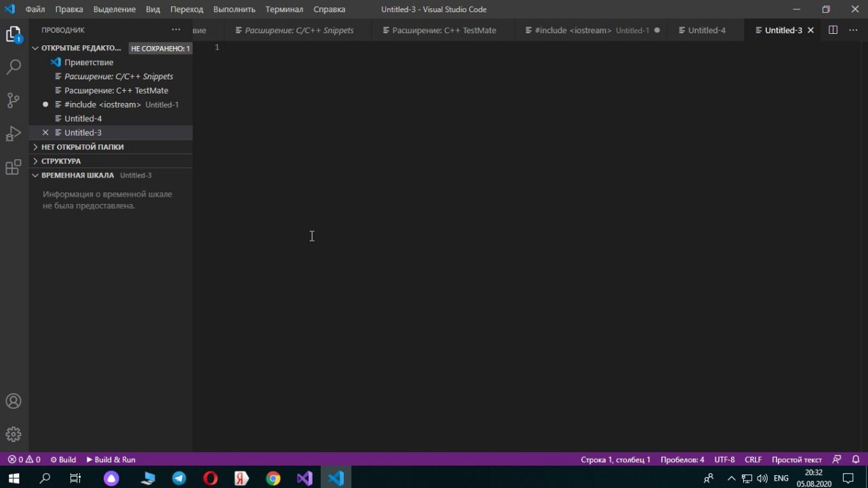Open the Правка menu
Screen dimensions: 868x488
tap(69, 9)
